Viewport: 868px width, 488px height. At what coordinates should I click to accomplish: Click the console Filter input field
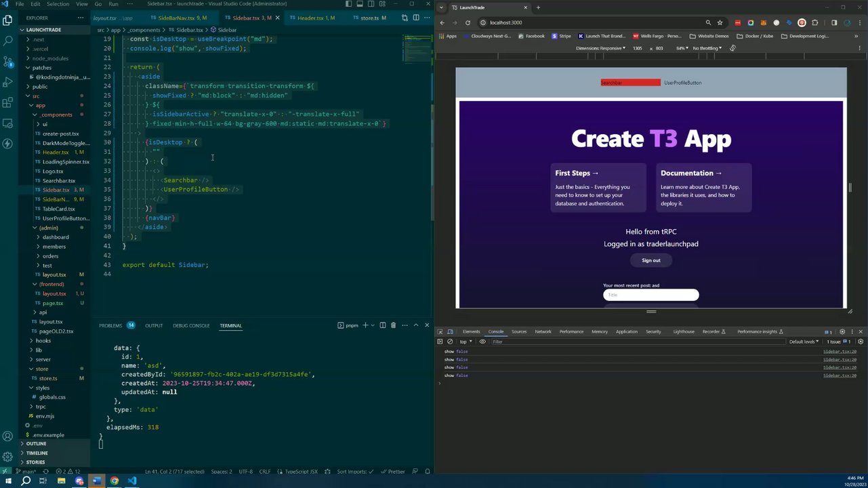tap(637, 342)
